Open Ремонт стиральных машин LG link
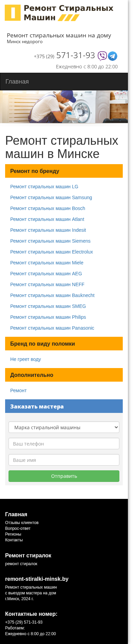This screenshot has height=644, width=133. (44, 187)
